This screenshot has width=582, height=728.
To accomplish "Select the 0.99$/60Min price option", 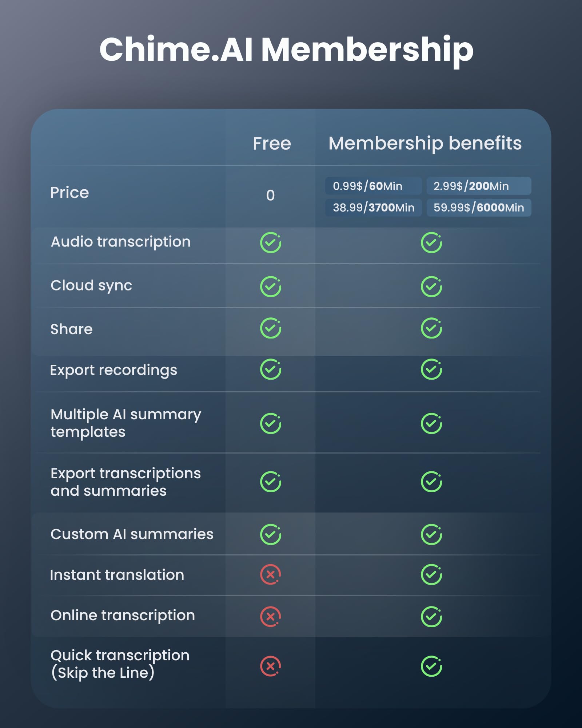I will [373, 186].
